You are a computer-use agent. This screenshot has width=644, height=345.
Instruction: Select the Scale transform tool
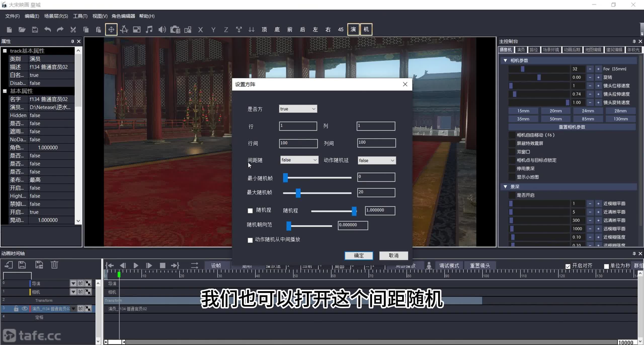click(137, 30)
